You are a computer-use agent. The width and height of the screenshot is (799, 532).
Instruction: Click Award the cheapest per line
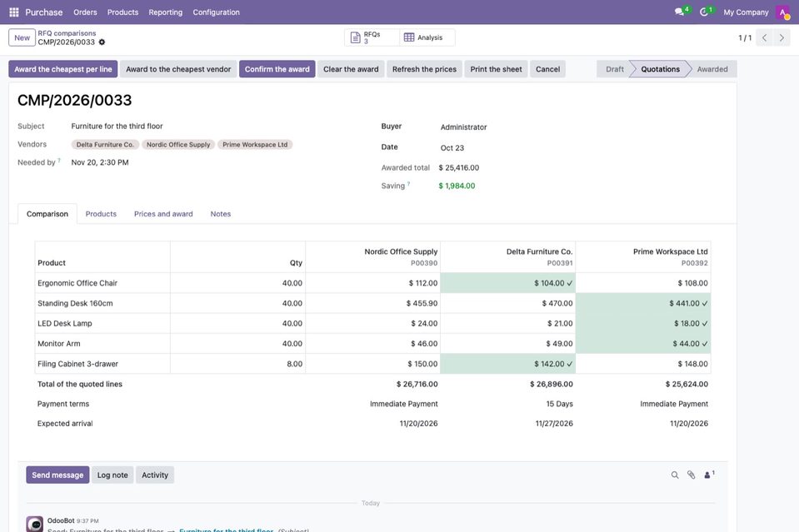(63, 69)
